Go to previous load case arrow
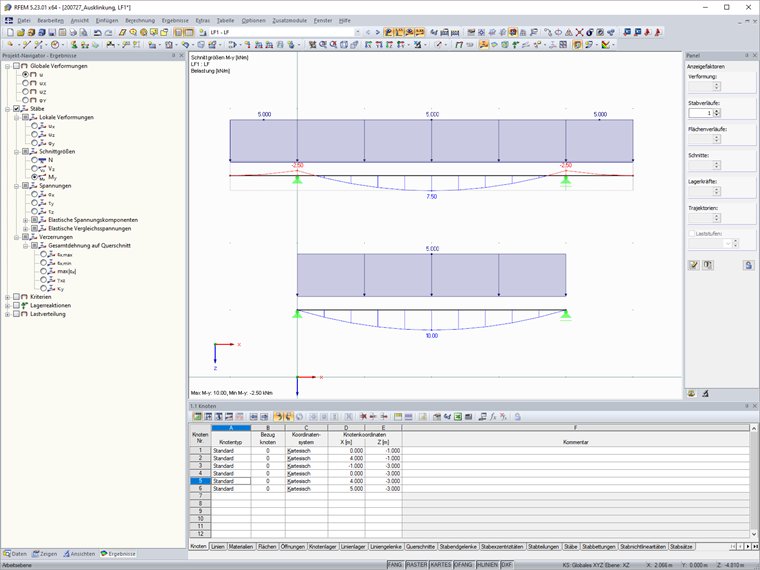 coord(368,32)
